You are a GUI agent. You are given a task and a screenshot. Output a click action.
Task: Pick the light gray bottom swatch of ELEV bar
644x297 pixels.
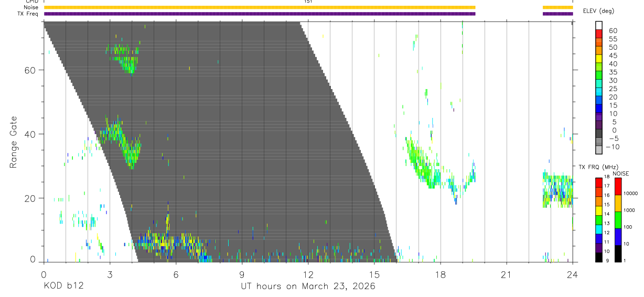599,150
